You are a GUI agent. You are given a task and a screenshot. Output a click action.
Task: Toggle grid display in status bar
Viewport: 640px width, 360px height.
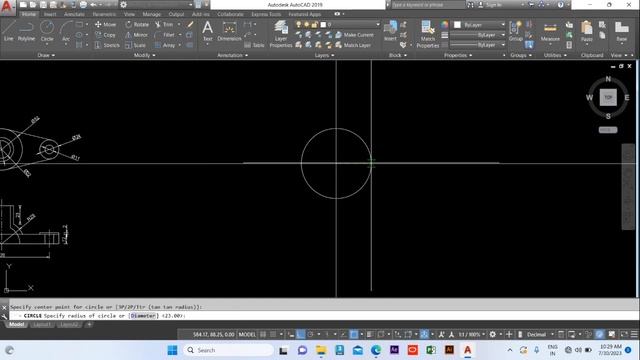[263, 334]
